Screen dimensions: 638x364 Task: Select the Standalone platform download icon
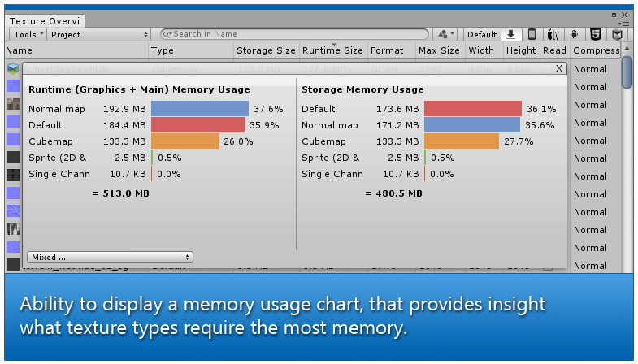pyautogui.click(x=511, y=34)
